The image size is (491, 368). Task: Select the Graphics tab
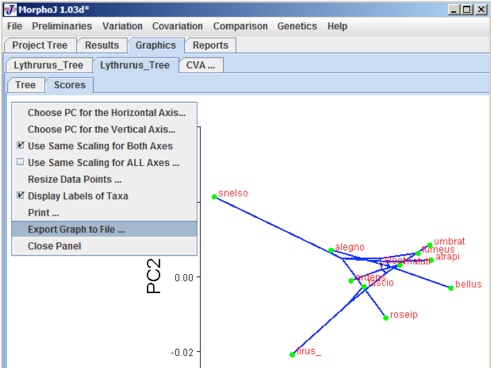pos(156,45)
